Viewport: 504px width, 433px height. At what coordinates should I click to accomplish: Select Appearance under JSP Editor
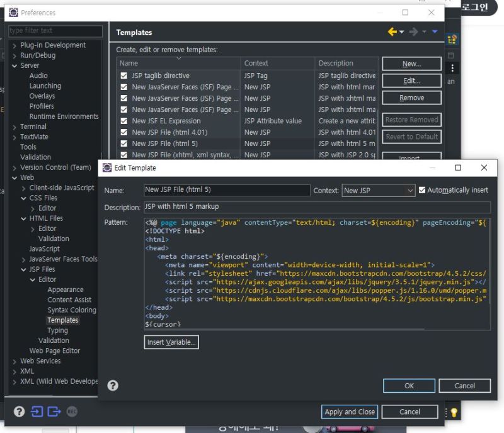point(66,290)
